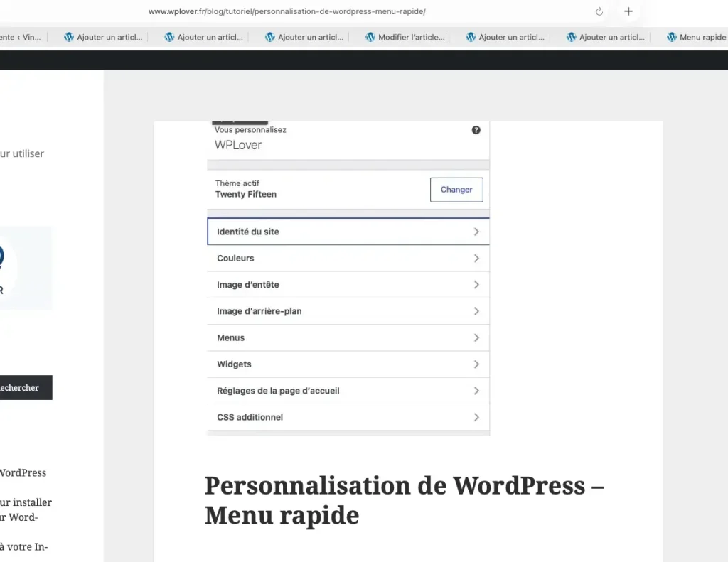Image resolution: width=728 pixels, height=562 pixels.
Task: Click the address bar URL field
Action: (x=287, y=11)
